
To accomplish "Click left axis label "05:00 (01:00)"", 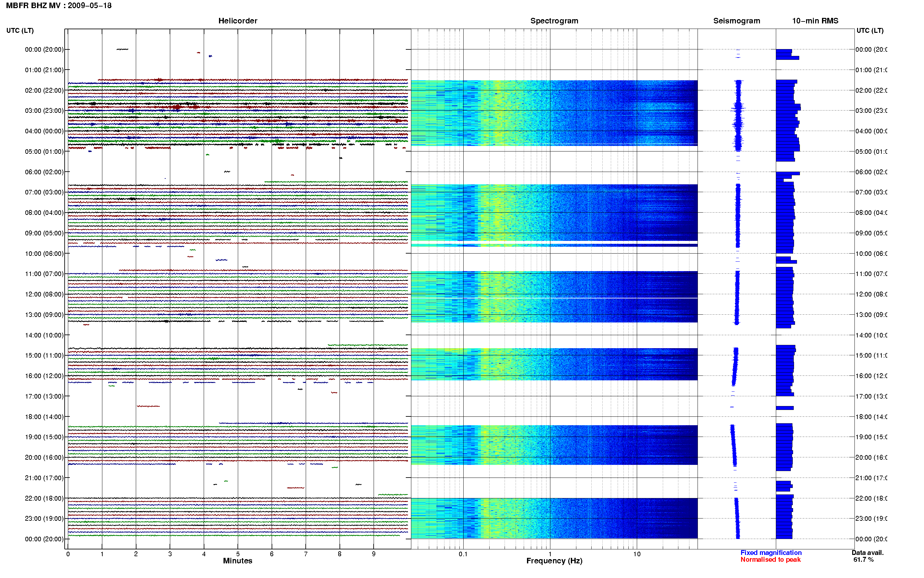I will coord(44,152).
